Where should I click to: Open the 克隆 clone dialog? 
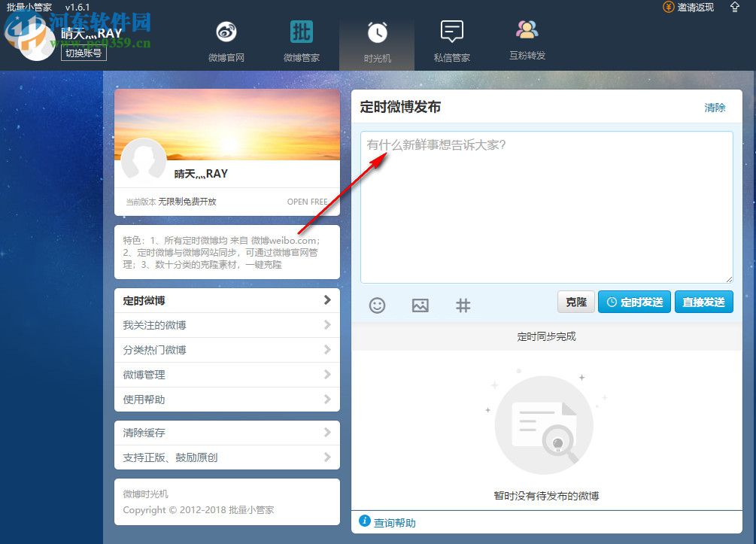pyautogui.click(x=575, y=302)
